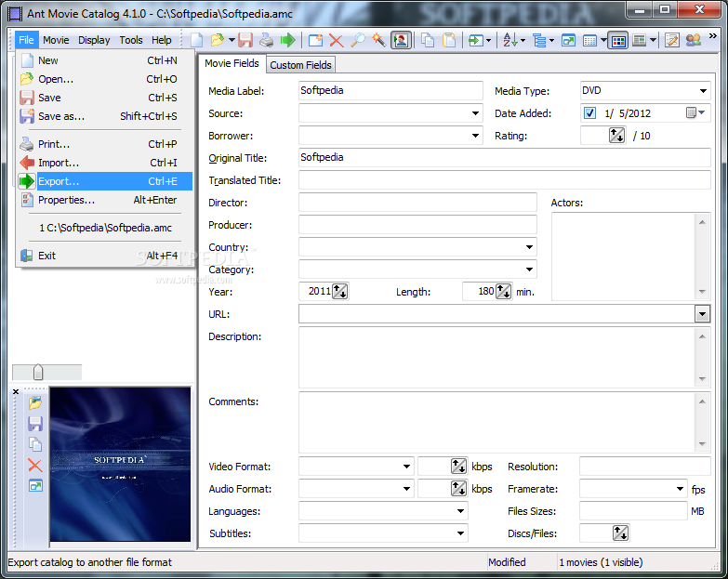The width and height of the screenshot is (728, 579).
Task: Expand the Media Type dropdown
Action: [703, 91]
